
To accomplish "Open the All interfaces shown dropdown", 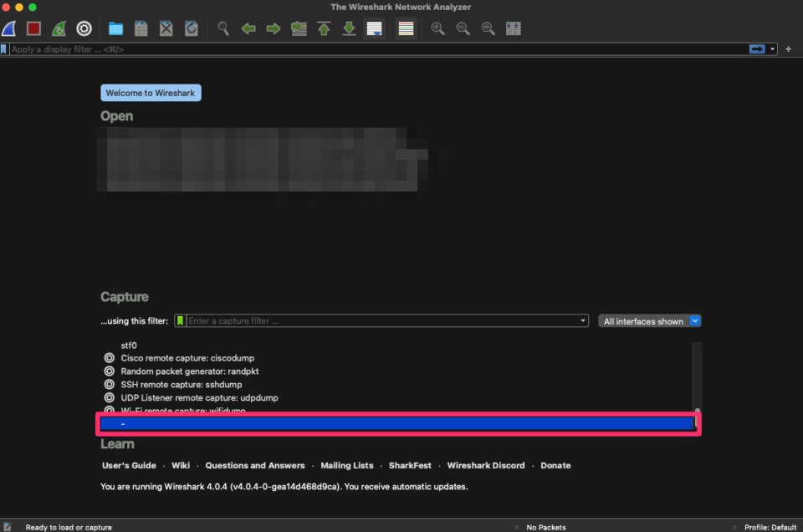I will (x=650, y=320).
